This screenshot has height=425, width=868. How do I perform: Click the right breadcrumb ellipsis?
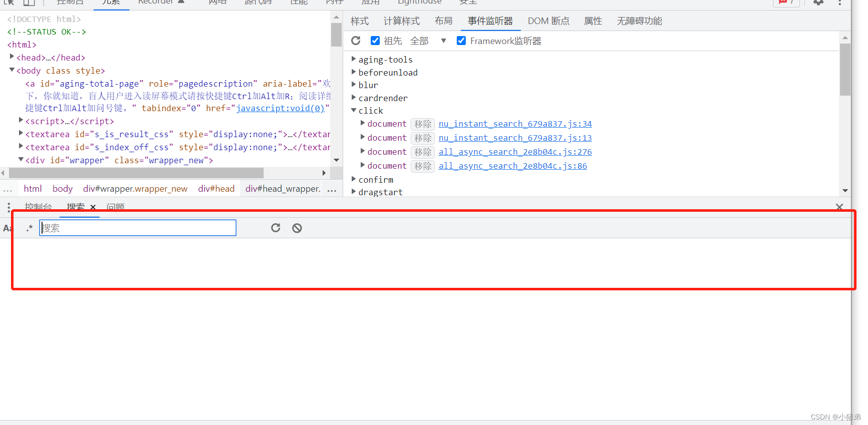(x=332, y=189)
